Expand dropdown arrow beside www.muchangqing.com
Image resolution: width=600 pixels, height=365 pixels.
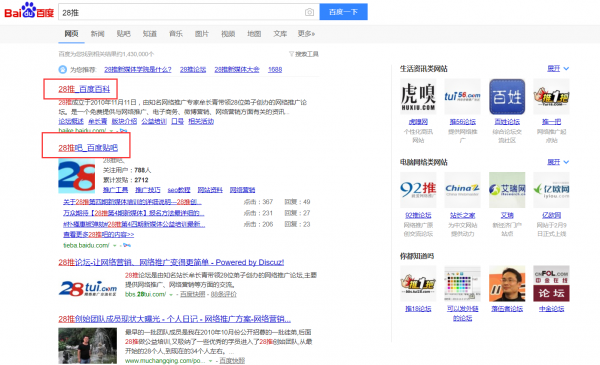pyautogui.click(x=210, y=361)
